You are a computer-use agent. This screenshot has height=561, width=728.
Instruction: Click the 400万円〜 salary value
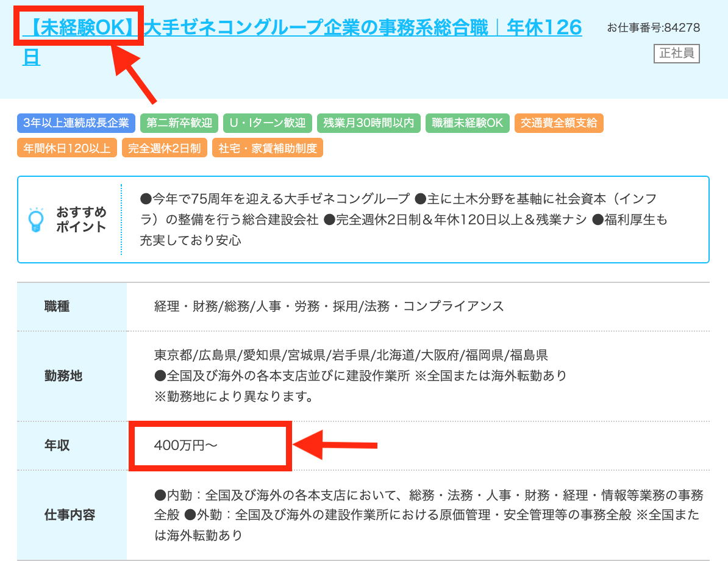(186, 446)
